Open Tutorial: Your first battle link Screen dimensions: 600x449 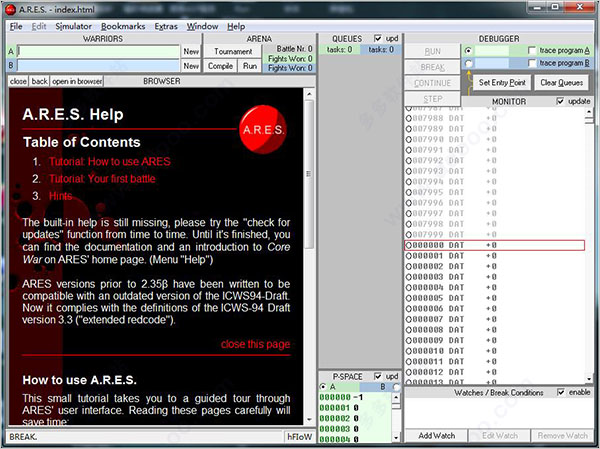pos(102,179)
